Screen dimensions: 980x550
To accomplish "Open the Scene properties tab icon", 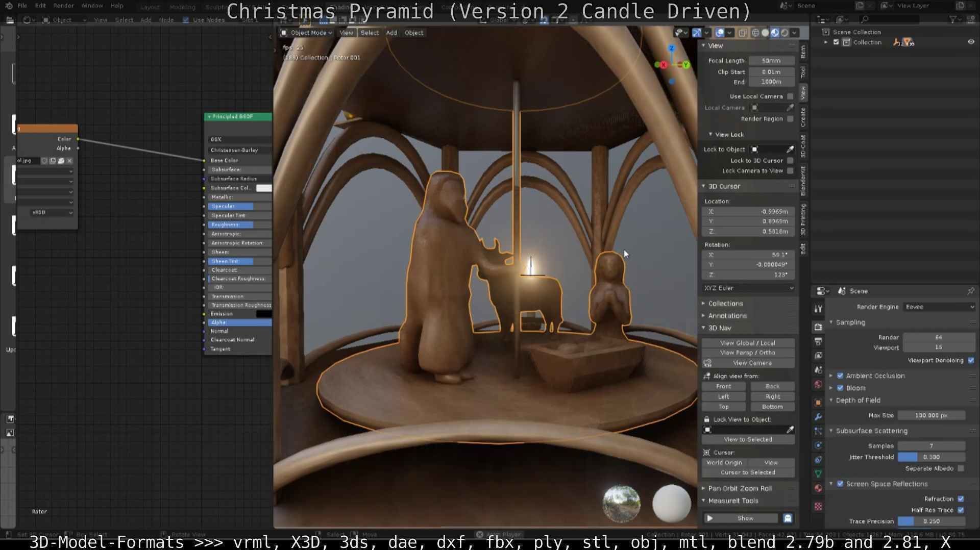I will pos(818,370).
